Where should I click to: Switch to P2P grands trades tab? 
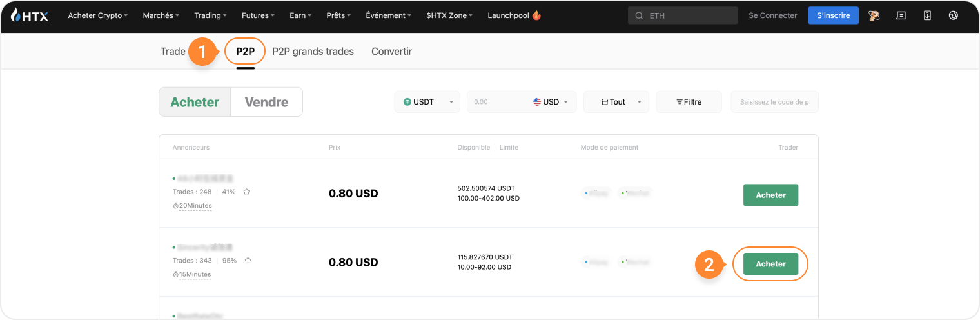pyautogui.click(x=313, y=52)
